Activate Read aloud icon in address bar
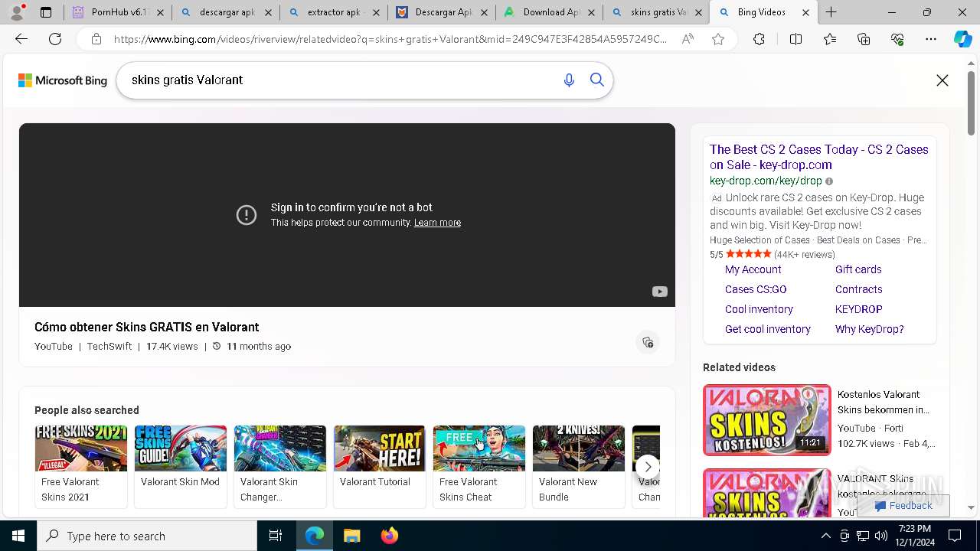This screenshot has width=980, height=551. point(688,39)
